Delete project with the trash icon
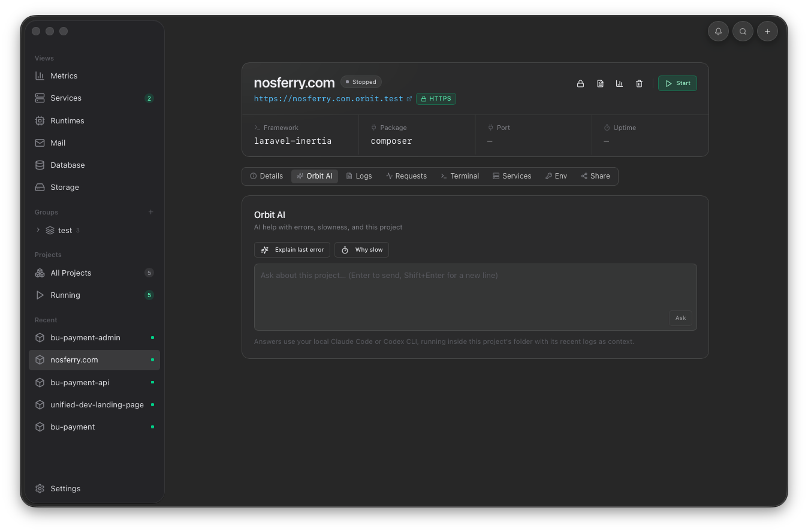The height and width of the screenshot is (532, 808). coord(639,83)
